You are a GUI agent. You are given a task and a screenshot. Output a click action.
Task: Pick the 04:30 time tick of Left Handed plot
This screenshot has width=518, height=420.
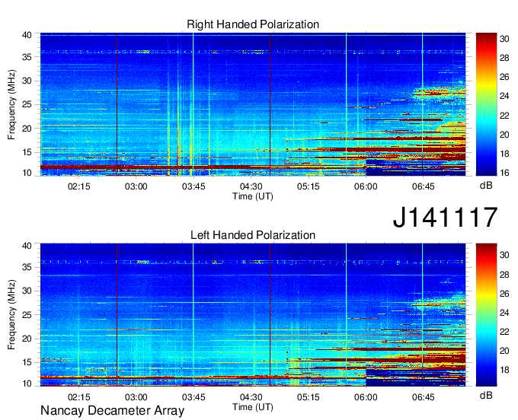tap(251, 397)
